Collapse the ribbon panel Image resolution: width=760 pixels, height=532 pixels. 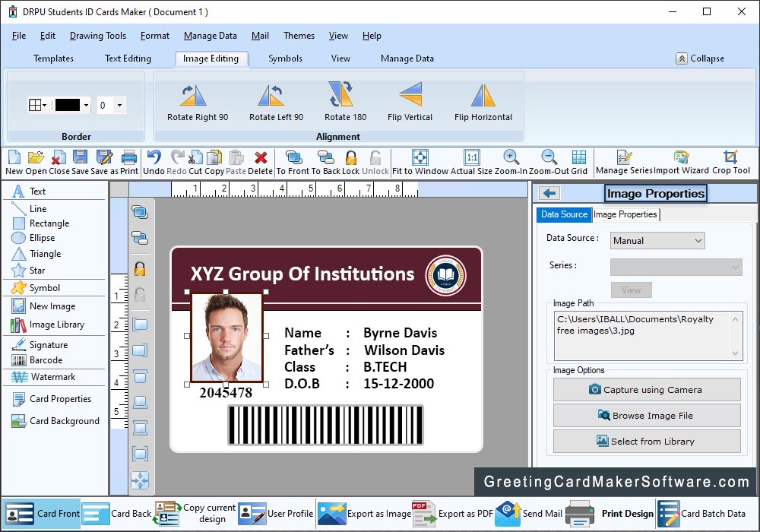pyautogui.click(x=700, y=59)
